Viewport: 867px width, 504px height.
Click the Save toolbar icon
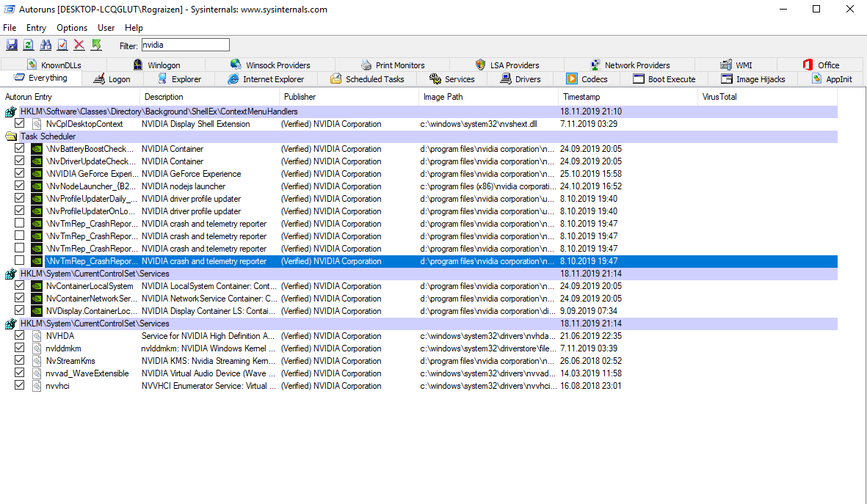tap(12, 45)
